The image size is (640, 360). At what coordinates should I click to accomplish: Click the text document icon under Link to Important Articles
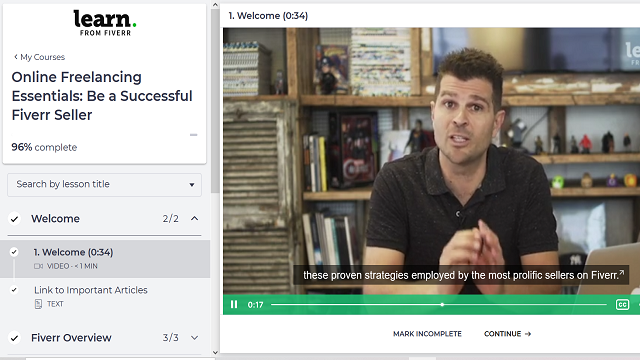pos(38,304)
